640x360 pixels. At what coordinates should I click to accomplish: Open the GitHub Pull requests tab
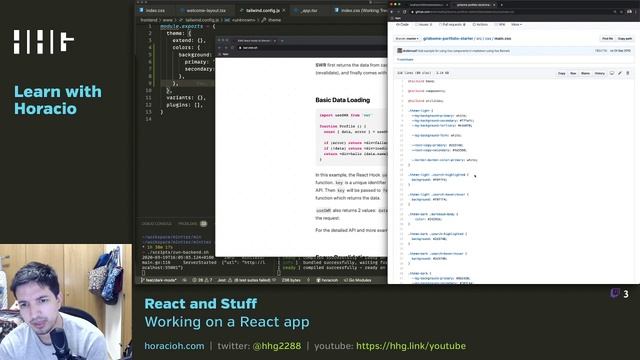click(x=452, y=24)
